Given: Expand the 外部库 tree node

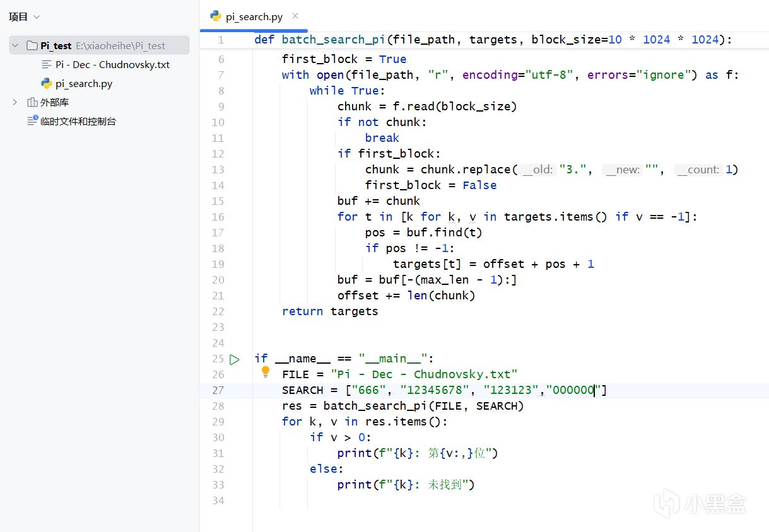Looking at the screenshot, I should (x=15, y=102).
